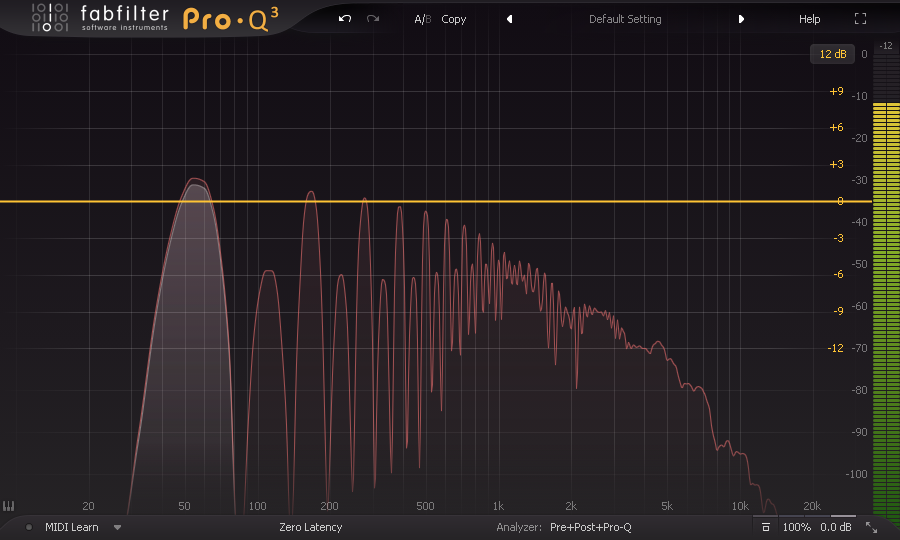Toggle the MIDI Learn indicator dot
Screen dimensions: 900x540
pyautogui.click(x=29, y=527)
